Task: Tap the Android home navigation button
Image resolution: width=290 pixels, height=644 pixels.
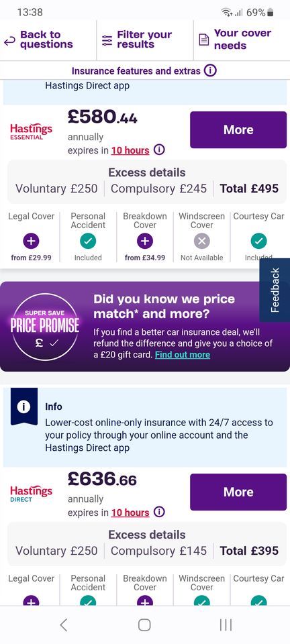Action: (144, 625)
